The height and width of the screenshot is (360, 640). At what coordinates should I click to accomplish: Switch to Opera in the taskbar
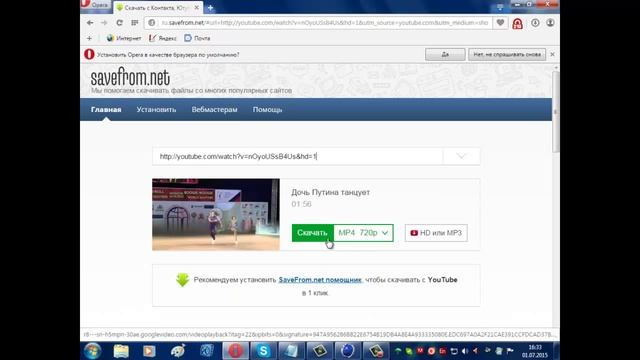pos(236,351)
